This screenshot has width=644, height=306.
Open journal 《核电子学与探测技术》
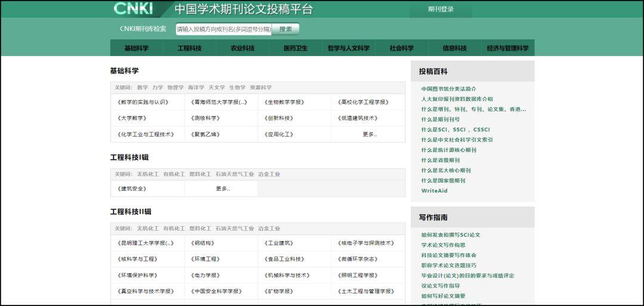click(366, 243)
